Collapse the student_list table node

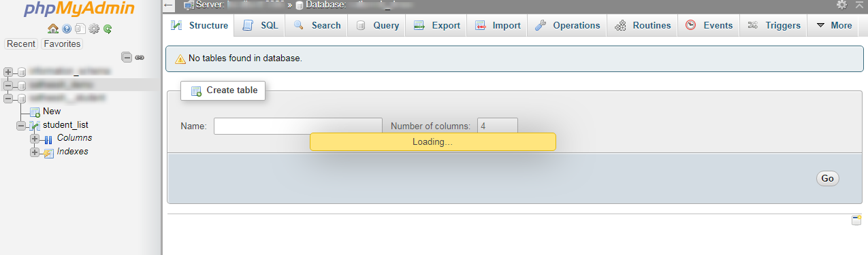point(21,125)
